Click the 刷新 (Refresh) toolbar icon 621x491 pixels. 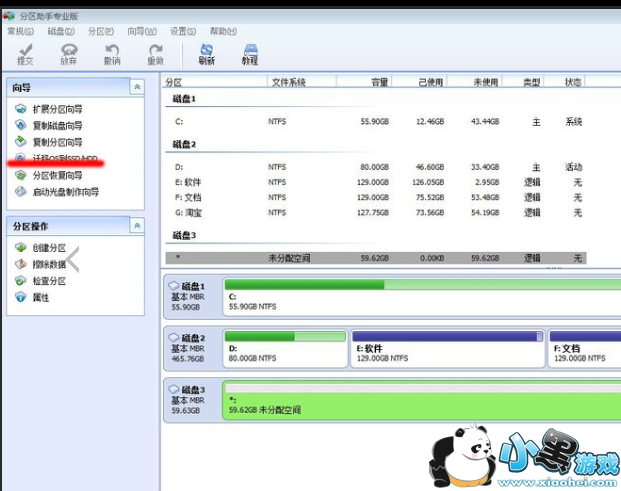(206, 53)
